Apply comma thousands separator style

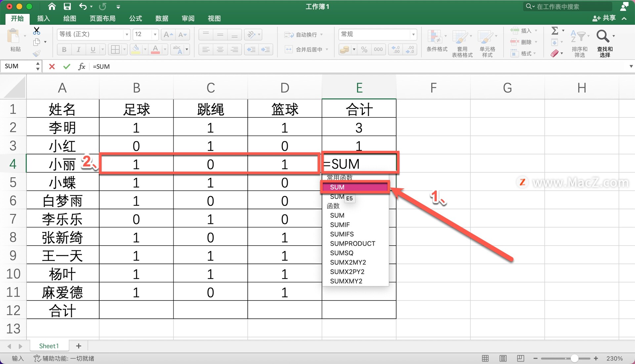pos(378,50)
